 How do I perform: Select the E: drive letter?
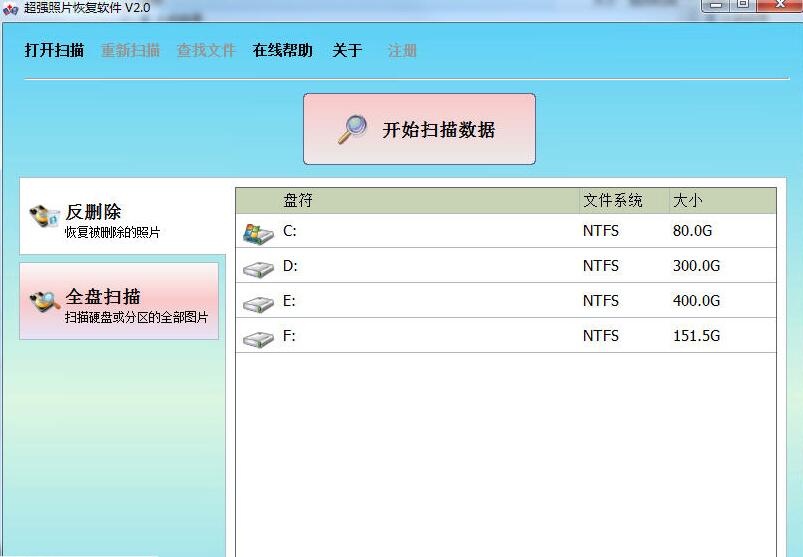(x=289, y=301)
